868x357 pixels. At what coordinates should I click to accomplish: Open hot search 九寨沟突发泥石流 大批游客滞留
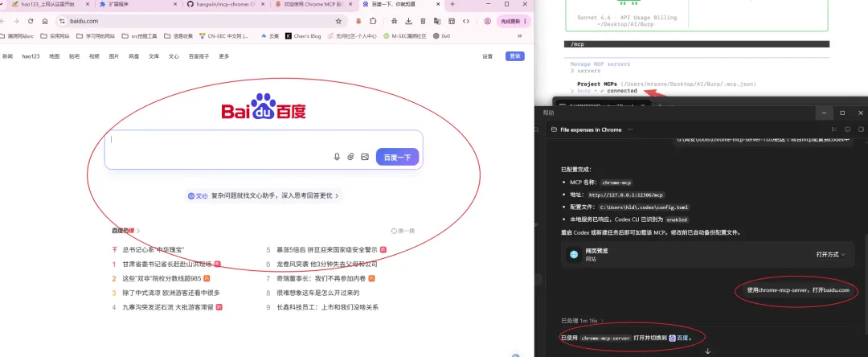click(x=168, y=307)
